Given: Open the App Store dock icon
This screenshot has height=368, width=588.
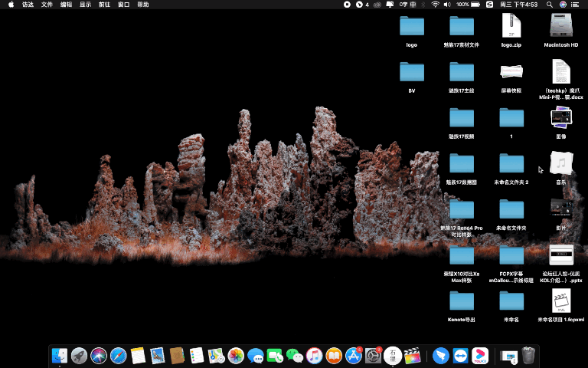Looking at the screenshot, I should point(354,356).
